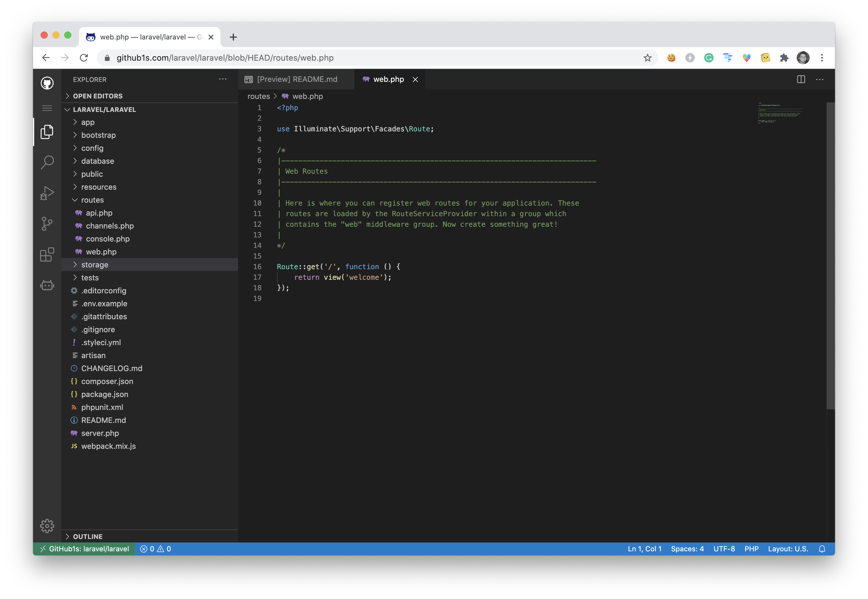Expand the OUTLINE section
868x599 pixels.
coord(149,536)
